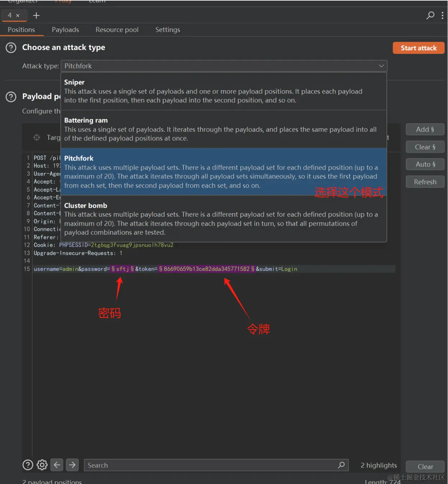Click the §sftj§ password payload position
Screen dimensions: 448x484
coord(123,269)
